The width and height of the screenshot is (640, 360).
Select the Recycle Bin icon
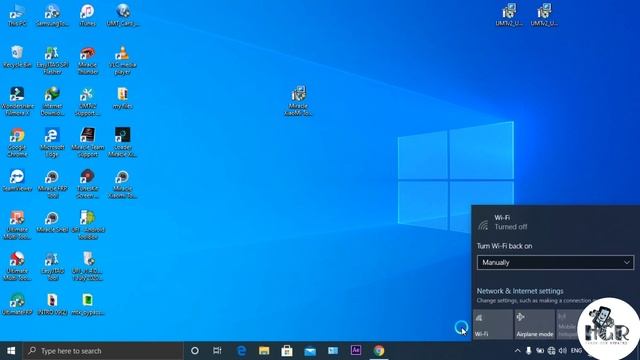tap(17, 57)
